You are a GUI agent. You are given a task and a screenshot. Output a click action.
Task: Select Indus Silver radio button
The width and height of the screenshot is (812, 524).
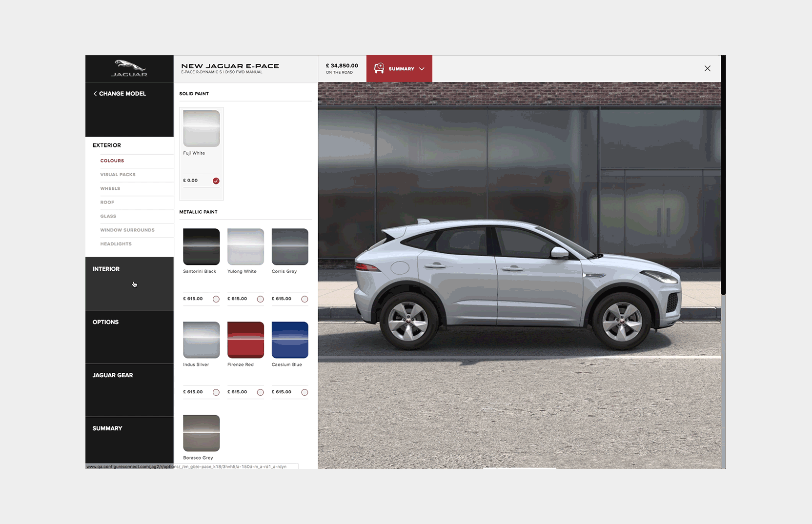[x=216, y=392]
